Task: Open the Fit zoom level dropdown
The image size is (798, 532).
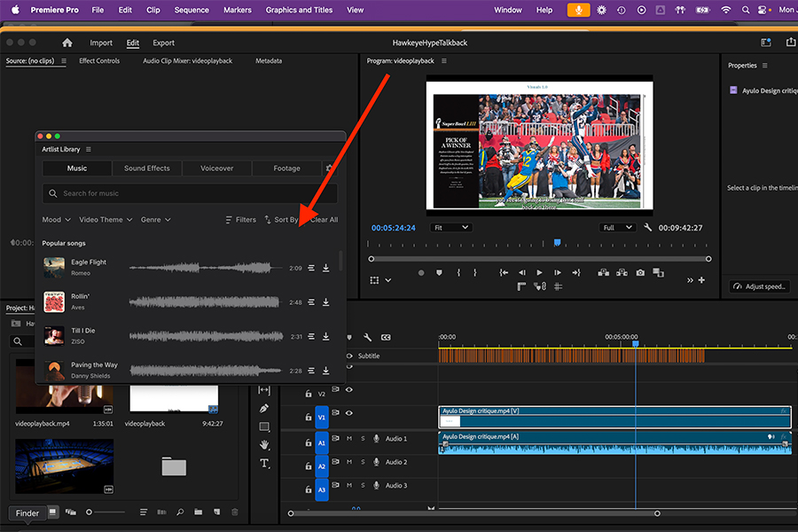Action: coord(451,228)
